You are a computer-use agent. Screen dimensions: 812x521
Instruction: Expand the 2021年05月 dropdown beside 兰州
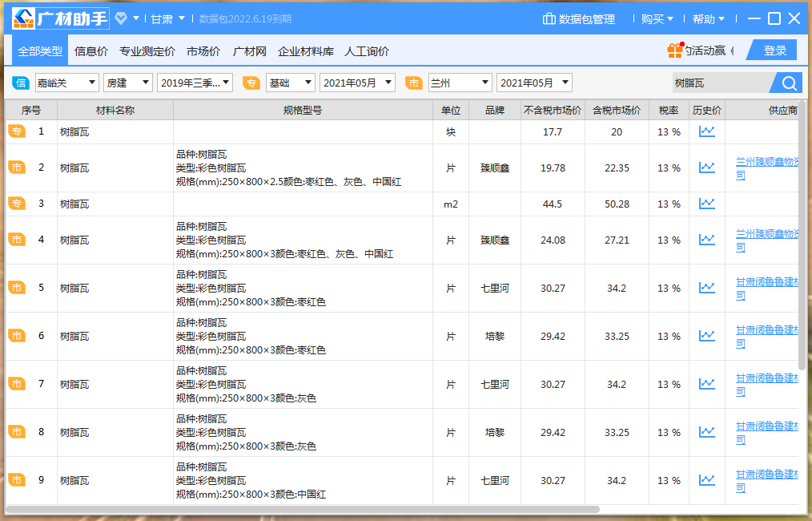(534, 83)
